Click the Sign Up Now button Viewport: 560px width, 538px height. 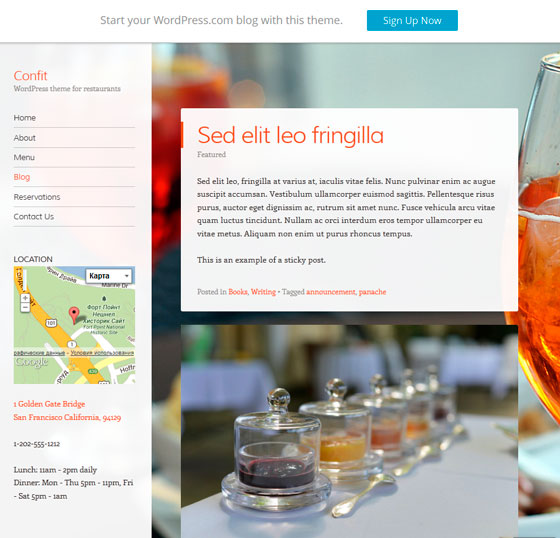[x=412, y=20]
